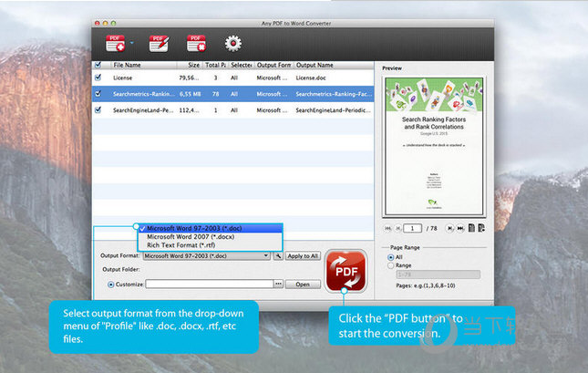Open the Output Format combo box

click(207, 256)
